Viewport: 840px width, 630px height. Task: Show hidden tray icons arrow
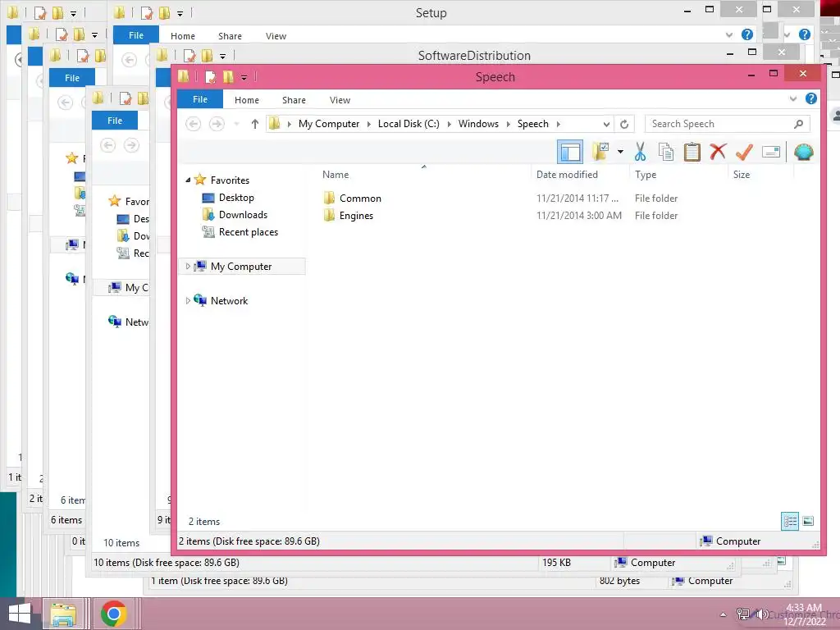724,614
